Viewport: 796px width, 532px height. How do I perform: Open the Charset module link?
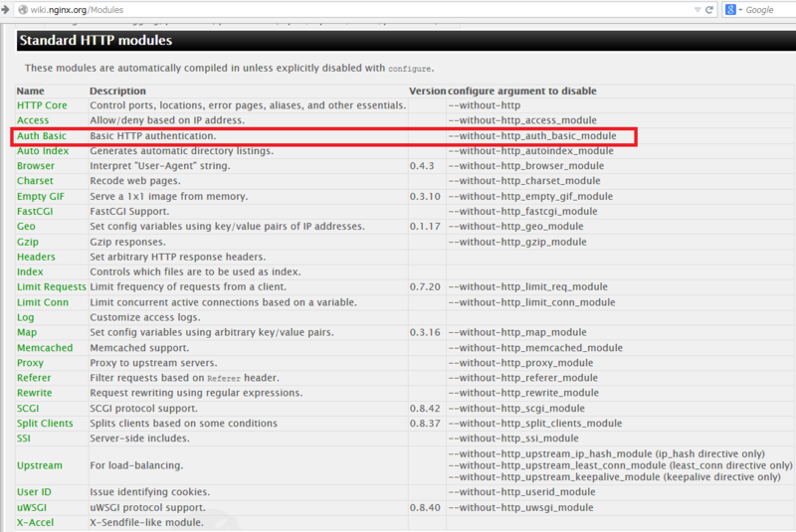pos(35,181)
